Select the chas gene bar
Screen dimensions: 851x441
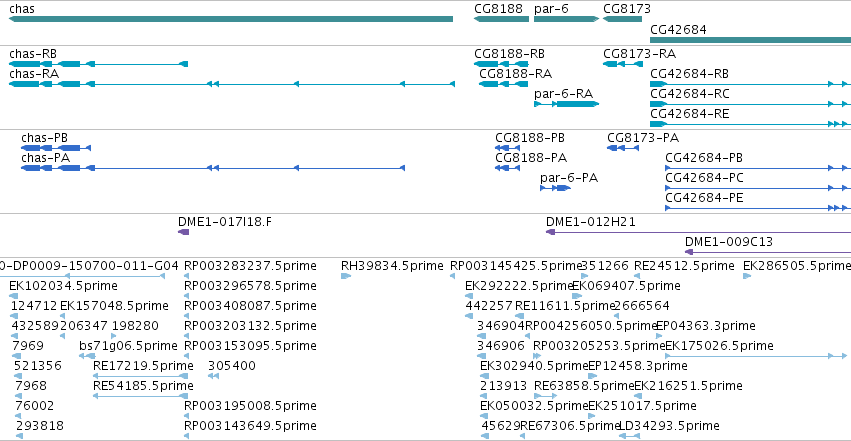[231, 19]
